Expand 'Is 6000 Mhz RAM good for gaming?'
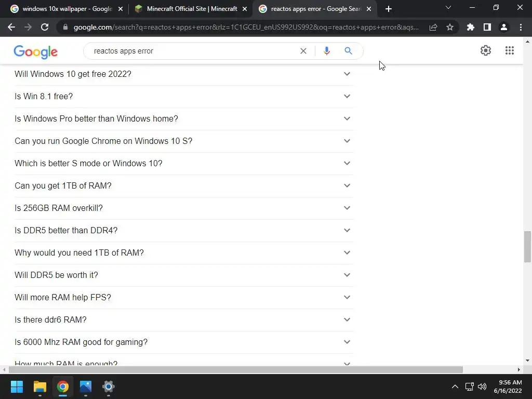The height and width of the screenshot is (399, 532). [x=184, y=342]
